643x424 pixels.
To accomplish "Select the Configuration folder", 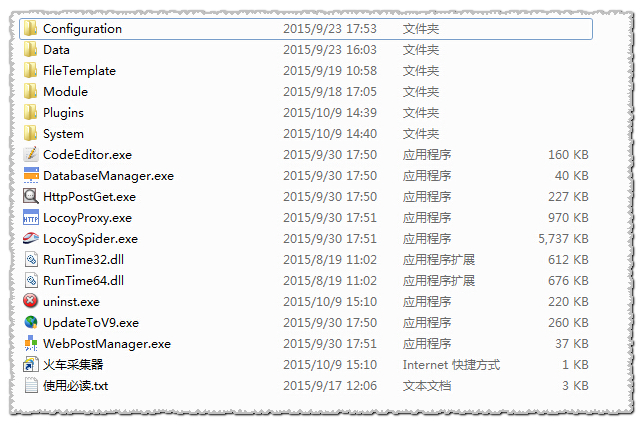I will tap(306, 29).
